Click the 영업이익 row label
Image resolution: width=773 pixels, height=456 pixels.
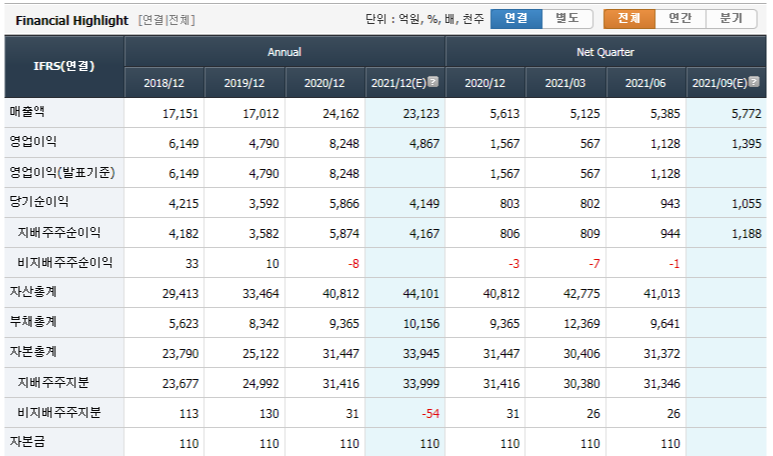[x=33, y=142]
